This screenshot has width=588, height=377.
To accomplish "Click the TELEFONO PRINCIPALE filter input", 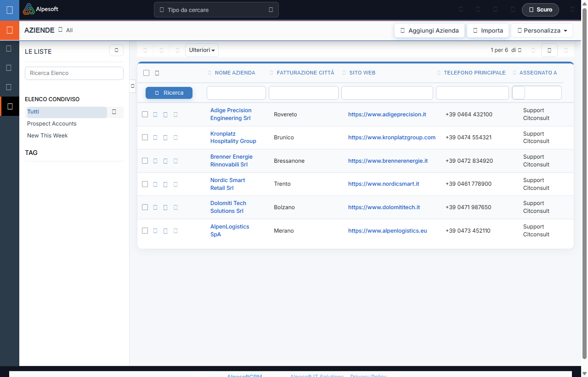I will click(472, 93).
